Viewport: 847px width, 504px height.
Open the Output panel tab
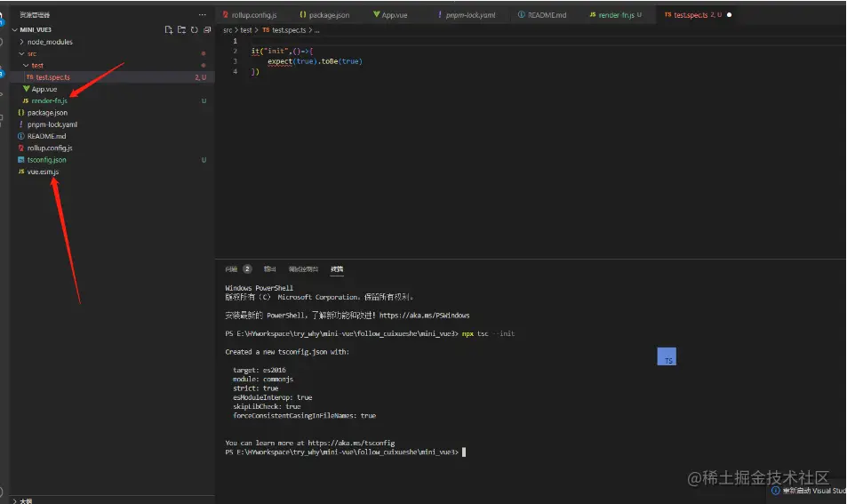(x=269, y=269)
